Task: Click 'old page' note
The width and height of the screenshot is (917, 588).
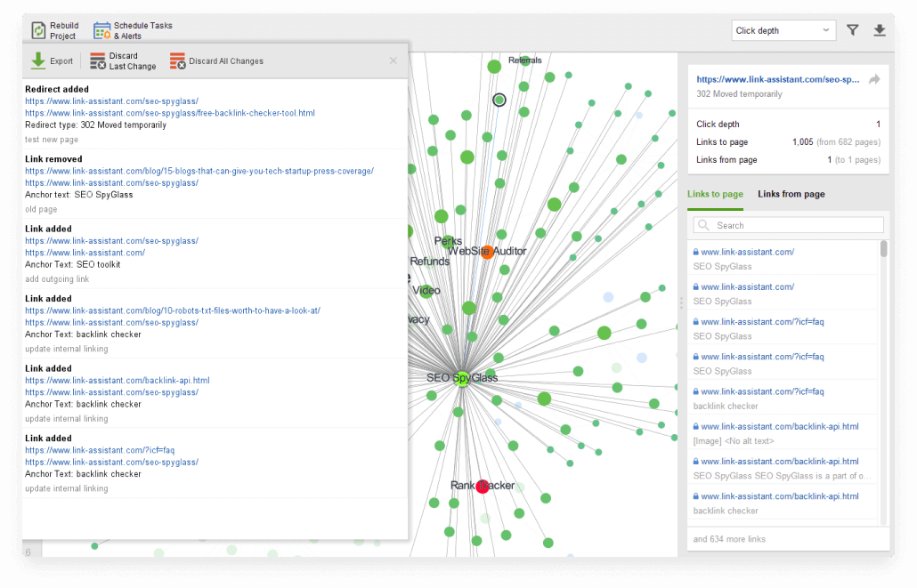Action: (x=41, y=209)
